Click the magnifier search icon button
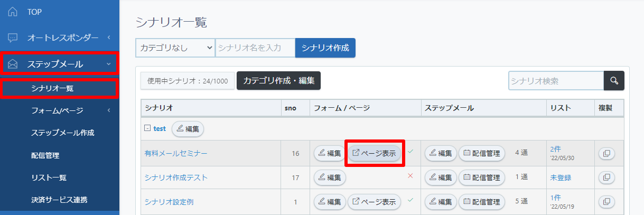Screen dimensions: 644x215 coord(614,81)
